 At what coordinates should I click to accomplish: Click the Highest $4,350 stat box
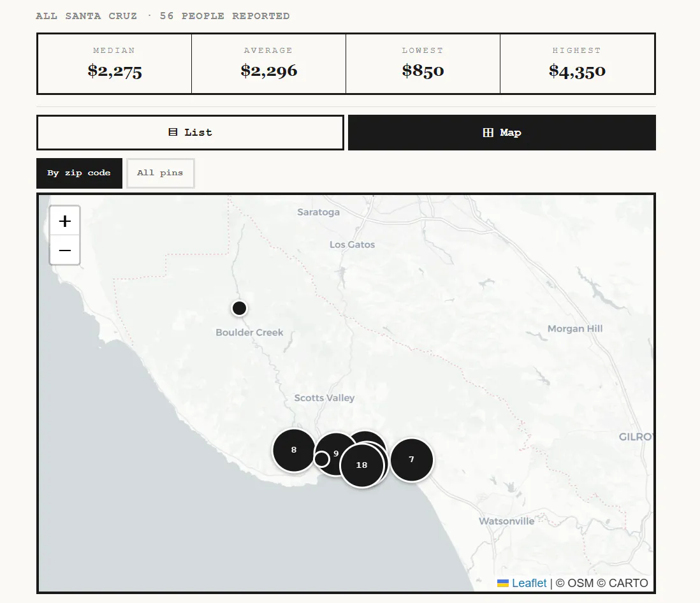click(x=577, y=63)
